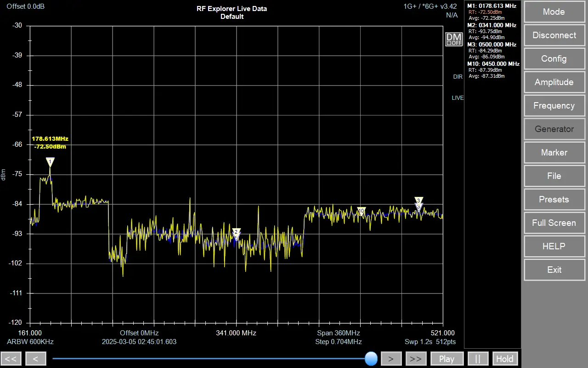This screenshot has height=368, width=588.
Task: Step back one sample with < button
Action: [35, 359]
